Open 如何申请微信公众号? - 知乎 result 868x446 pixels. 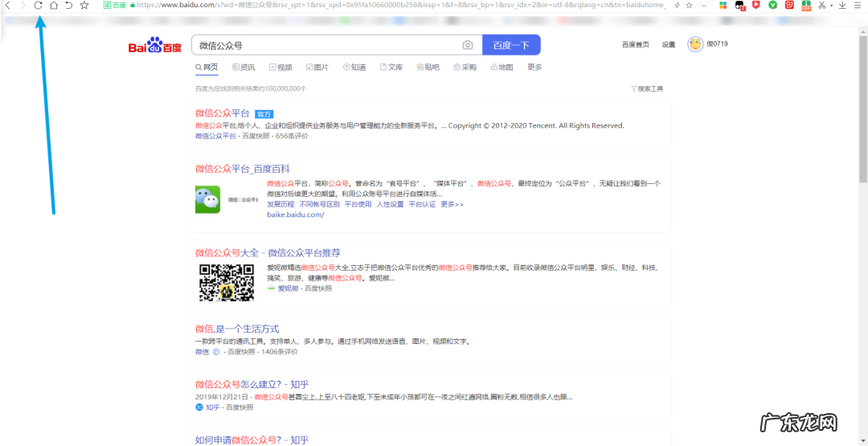click(x=252, y=440)
